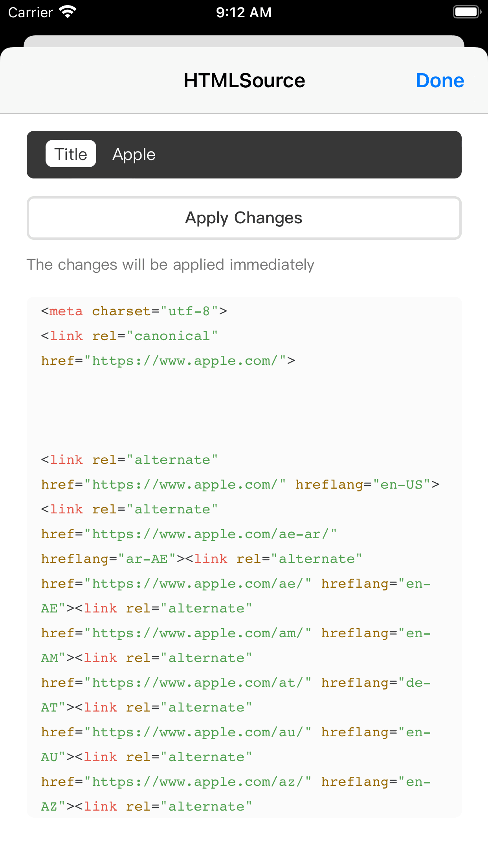The image size is (488, 868).
Task: Tap the Wi-Fi status icon
Action: point(68,12)
